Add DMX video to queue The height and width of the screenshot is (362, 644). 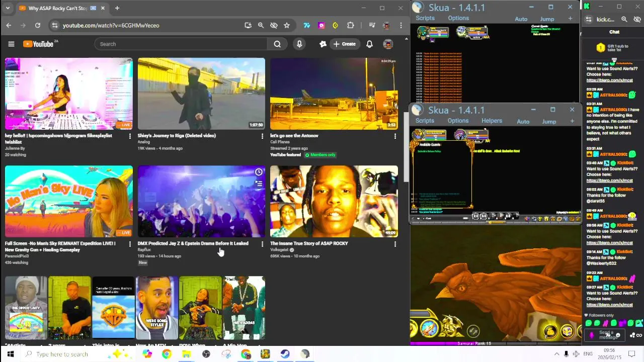pyautogui.click(x=259, y=184)
